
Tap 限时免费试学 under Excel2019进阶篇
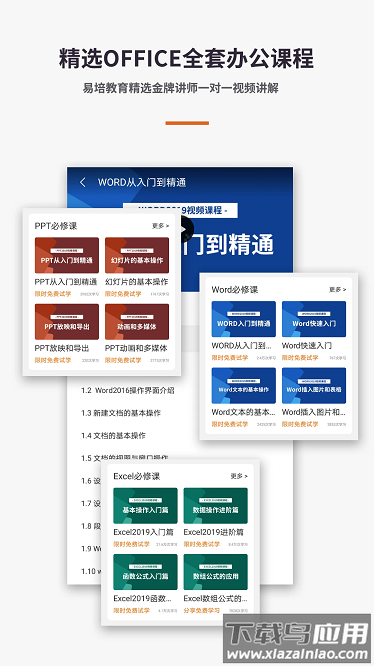201,544
